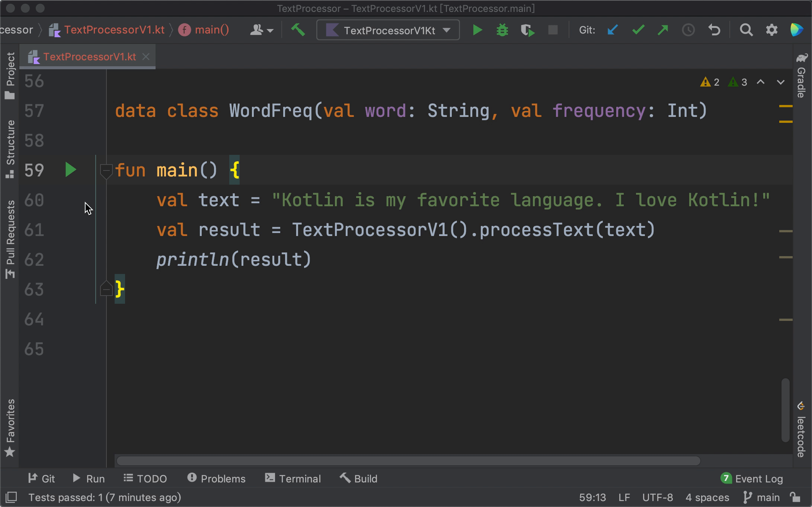
Task: Start debugging with the bug icon
Action: pyautogui.click(x=502, y=30)
